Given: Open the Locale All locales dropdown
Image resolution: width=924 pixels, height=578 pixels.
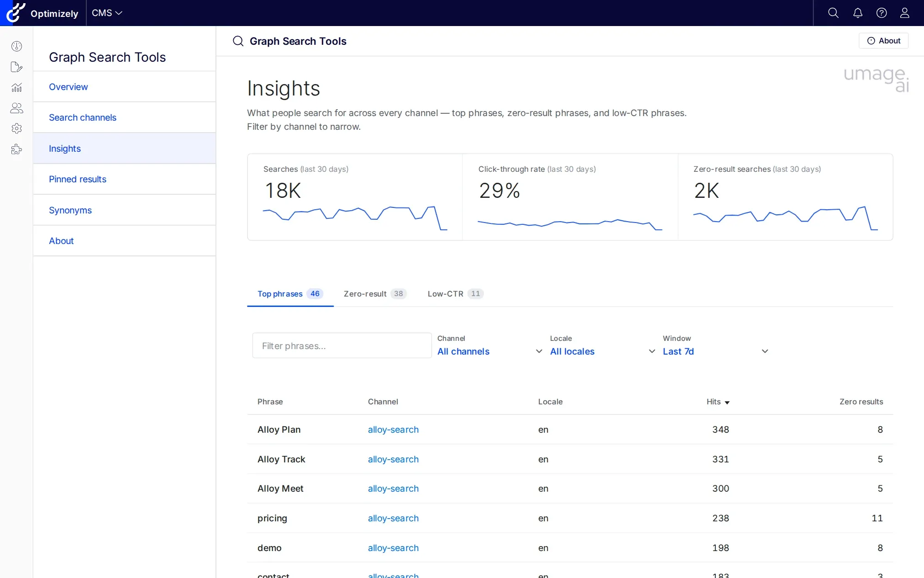Looking at the screenshot, I should 603,351.
